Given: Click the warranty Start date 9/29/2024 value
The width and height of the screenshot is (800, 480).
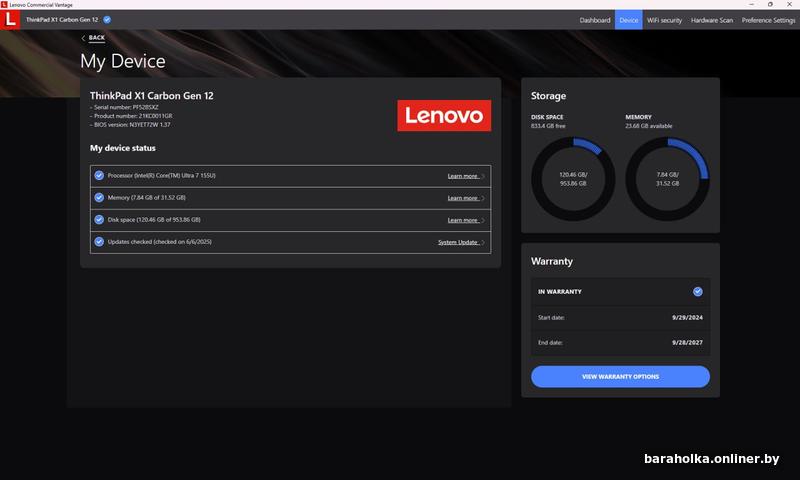Looking at the screenshot, I should tap(687, 317).
